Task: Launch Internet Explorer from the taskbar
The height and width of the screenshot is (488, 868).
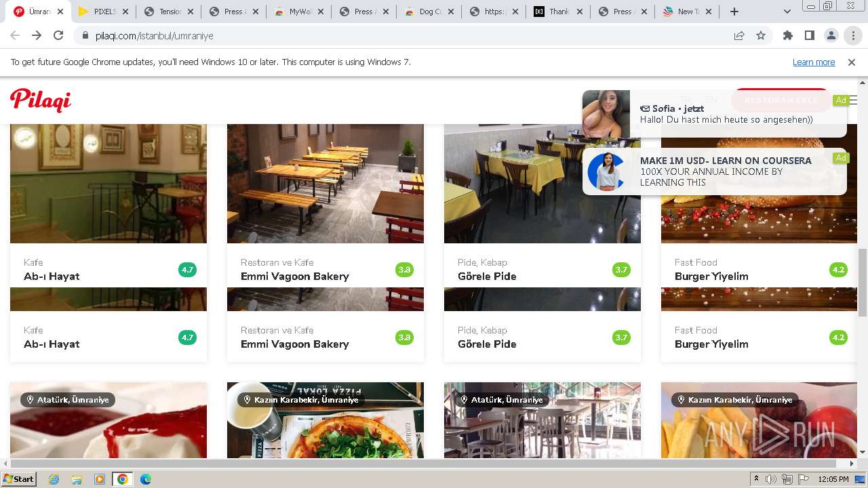Action: (54, 479)
